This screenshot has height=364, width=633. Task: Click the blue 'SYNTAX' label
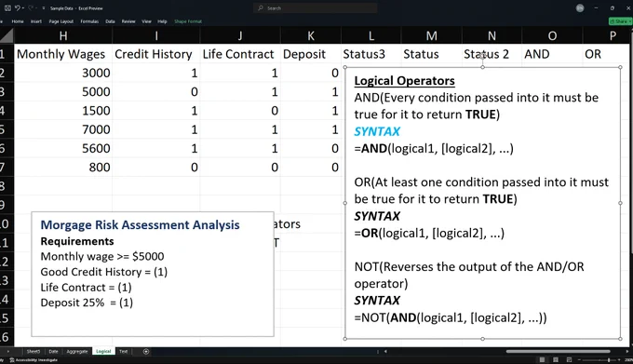point(377,131)
